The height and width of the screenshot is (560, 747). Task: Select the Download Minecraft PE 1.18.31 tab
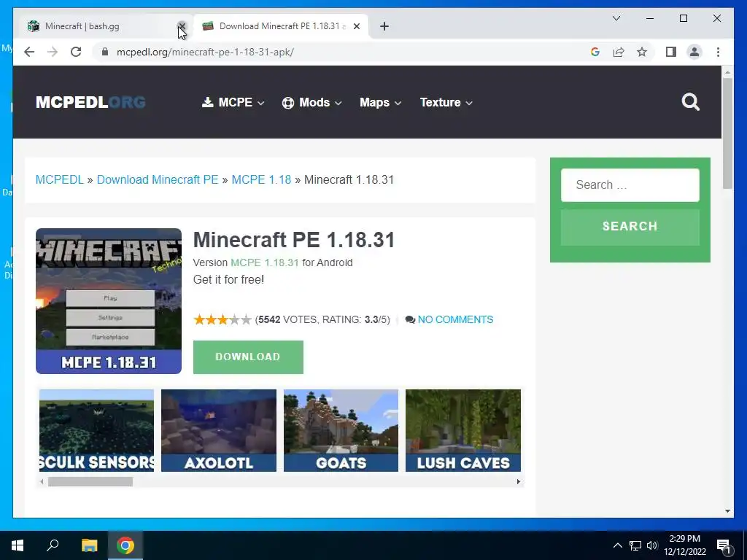pyautogui.click(x=281, y=26)
